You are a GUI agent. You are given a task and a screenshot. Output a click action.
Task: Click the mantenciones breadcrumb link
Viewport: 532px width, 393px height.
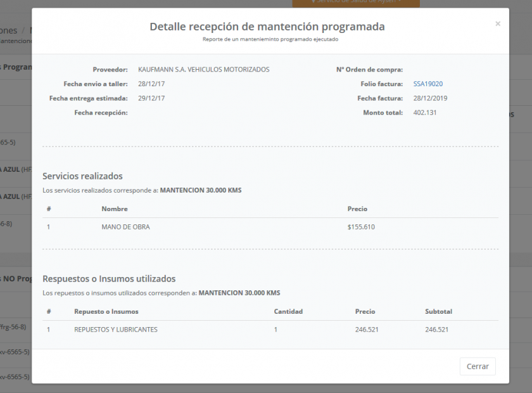[x=15, y=41]
